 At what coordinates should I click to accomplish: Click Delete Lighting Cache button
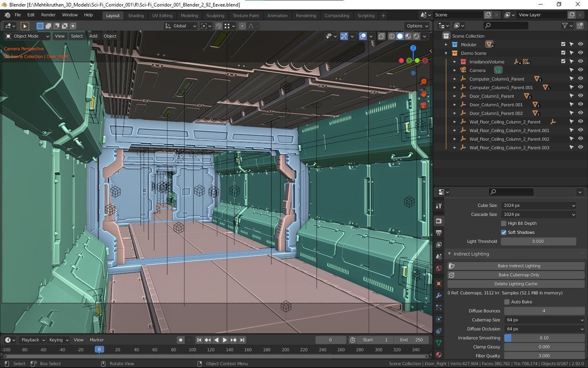tap(516, 284)
